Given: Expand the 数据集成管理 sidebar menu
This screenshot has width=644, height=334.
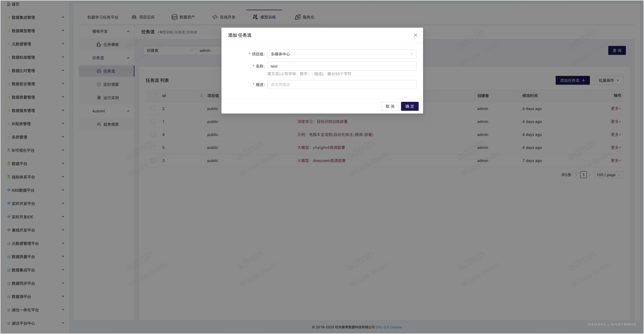Looking at the screenshot, I should point(35,17).
